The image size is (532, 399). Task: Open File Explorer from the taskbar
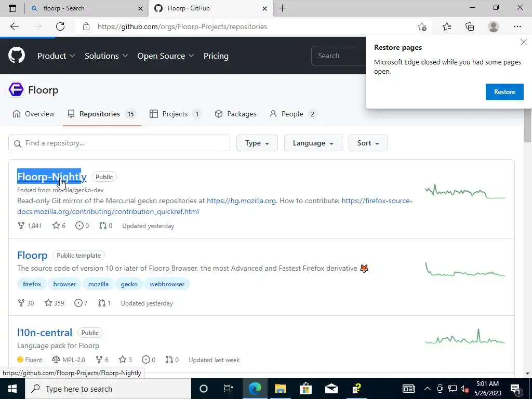(x=280, y=389)
